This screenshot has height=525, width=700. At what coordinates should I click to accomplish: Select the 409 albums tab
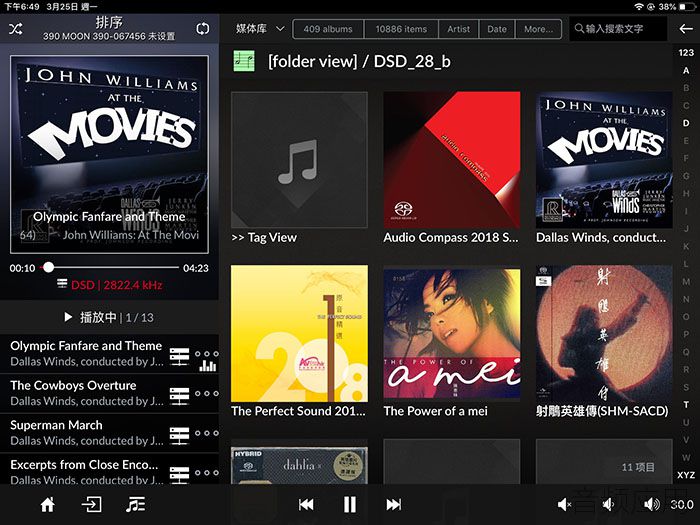(328, 29)
